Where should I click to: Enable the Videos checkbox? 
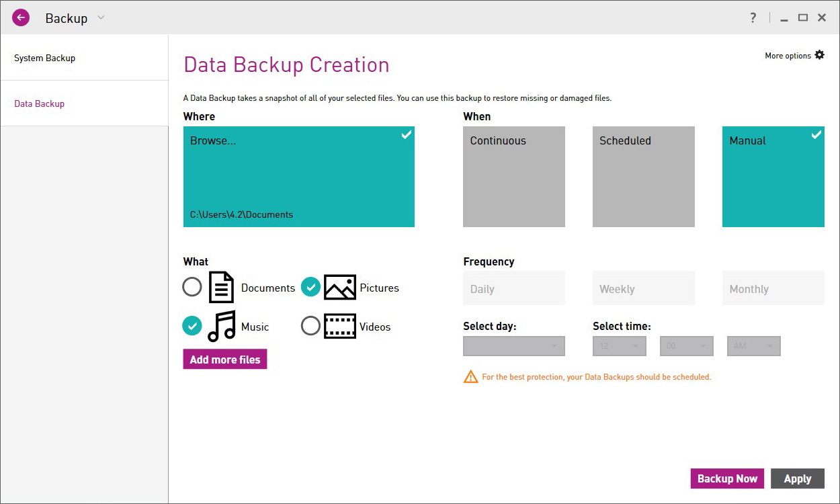point(310,326)
